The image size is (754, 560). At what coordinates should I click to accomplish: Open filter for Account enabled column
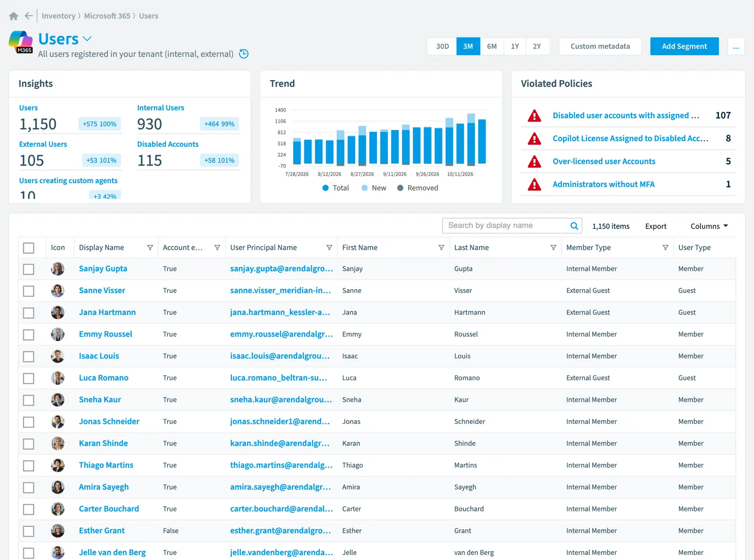click(217, 248)
